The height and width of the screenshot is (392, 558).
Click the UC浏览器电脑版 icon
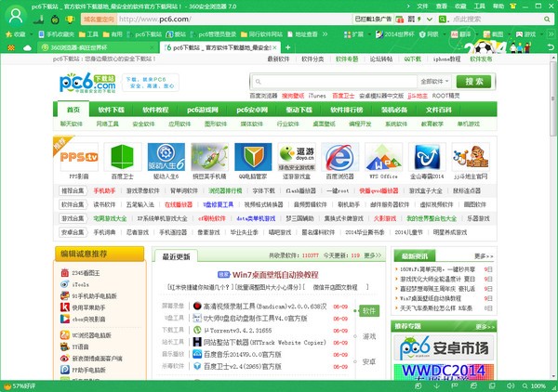pos(65,334)
